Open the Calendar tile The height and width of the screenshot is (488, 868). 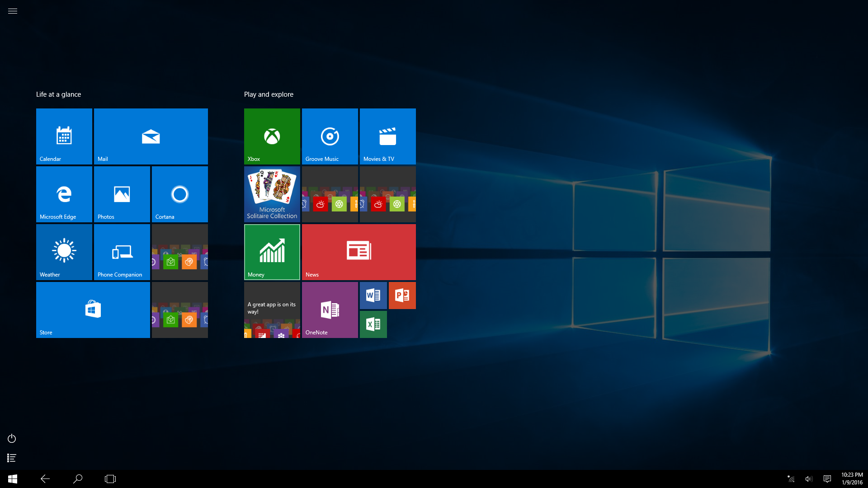click(64, 136)
